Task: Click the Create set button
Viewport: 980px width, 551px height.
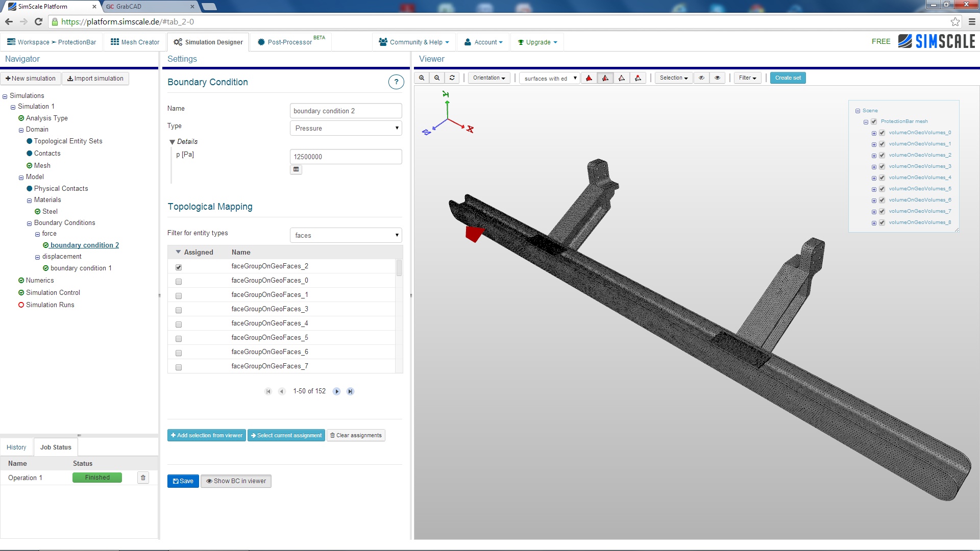Action: pyautogui.click(x=788, y=78)
